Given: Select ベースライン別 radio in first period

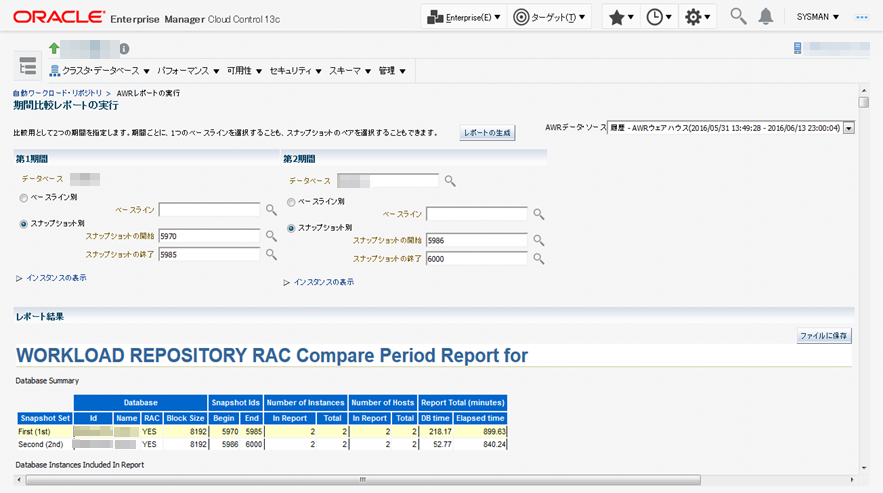Looking at the screenshot, I should (23, 198).
